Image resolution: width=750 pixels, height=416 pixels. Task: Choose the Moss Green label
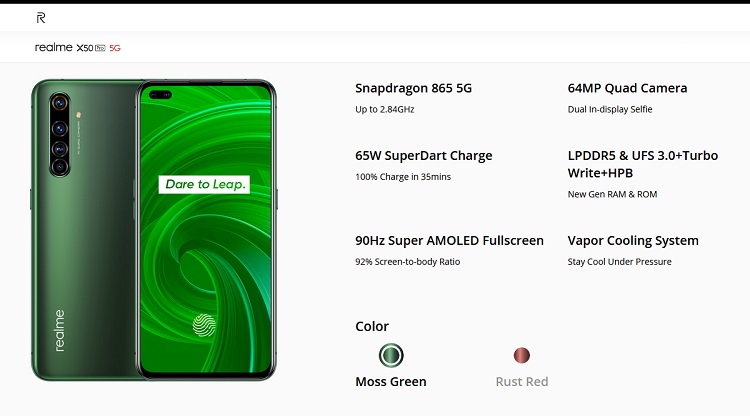pyautogui.click(x=391, y=382)
